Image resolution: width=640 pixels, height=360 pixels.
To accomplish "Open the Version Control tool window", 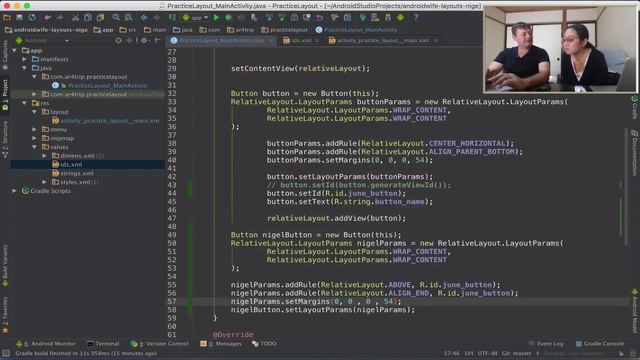I will pos(159,344).
